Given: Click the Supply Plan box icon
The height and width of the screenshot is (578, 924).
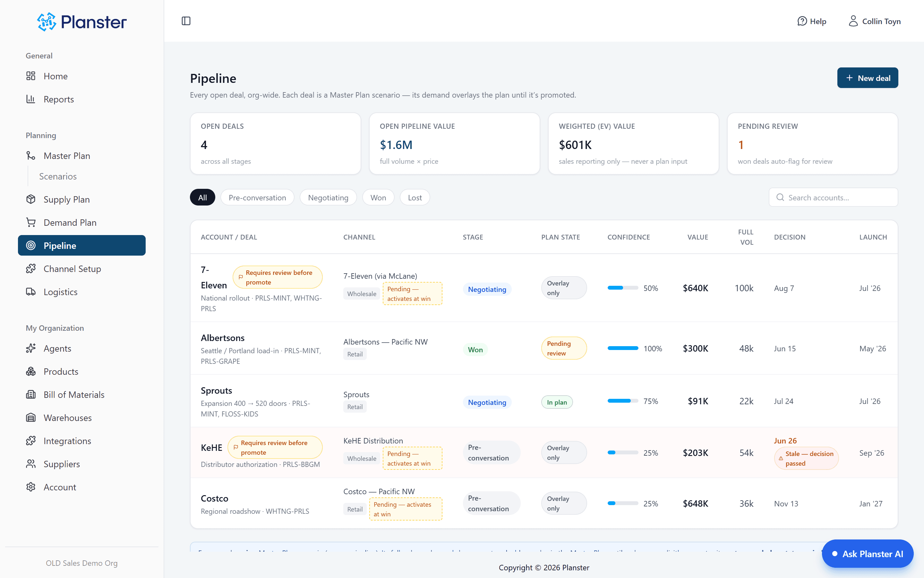Looking at the screenshot, I should [31, 199].
